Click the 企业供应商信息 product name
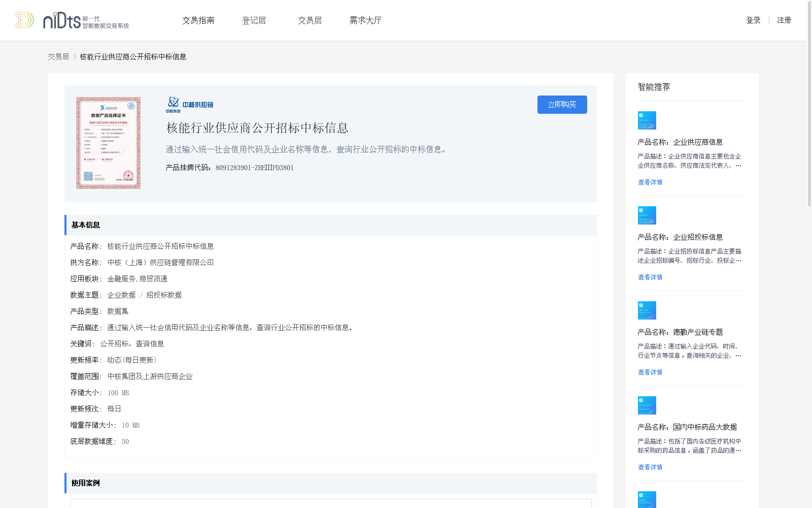 680,142
